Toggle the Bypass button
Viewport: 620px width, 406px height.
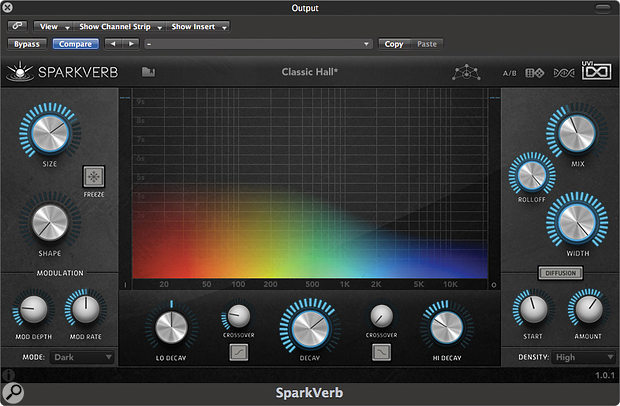[27, 44]
